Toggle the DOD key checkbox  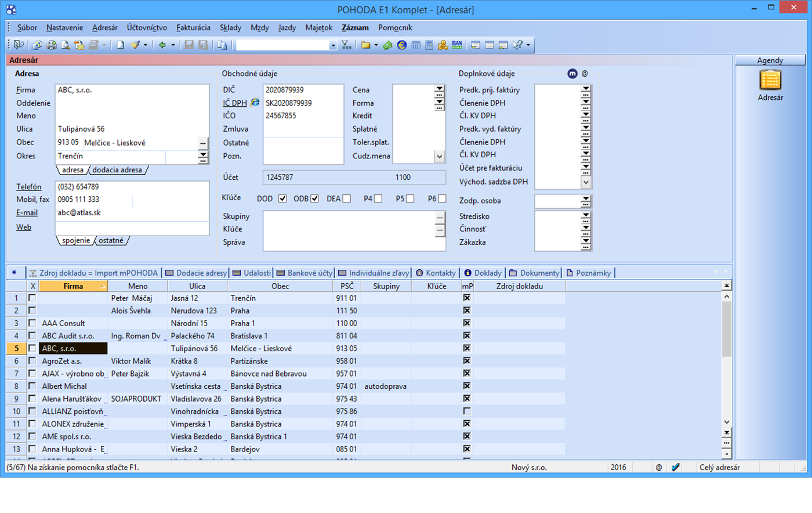(x=282, y=198)
